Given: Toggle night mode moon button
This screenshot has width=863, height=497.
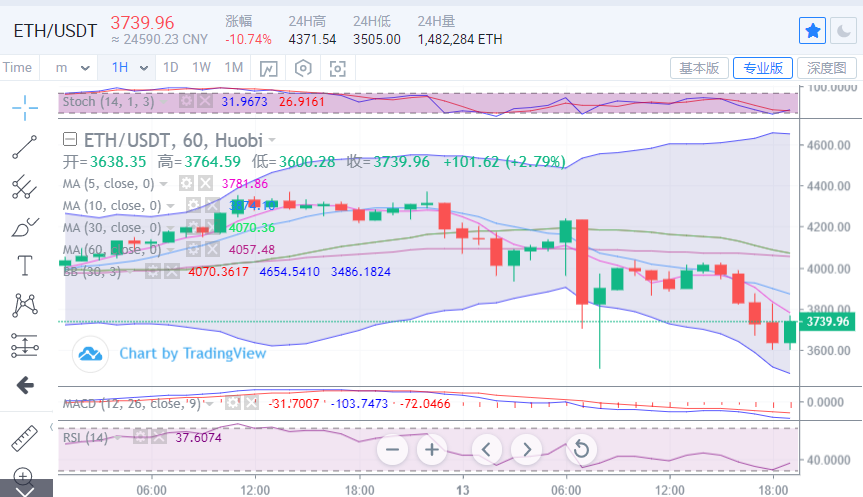Looking at the screenshot, I should click(844, 30).
